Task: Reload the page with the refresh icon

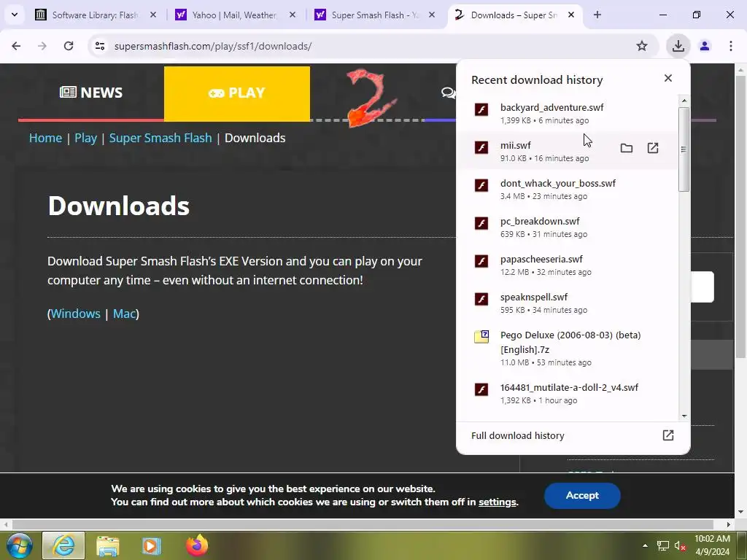Action: tap(69, 46)
